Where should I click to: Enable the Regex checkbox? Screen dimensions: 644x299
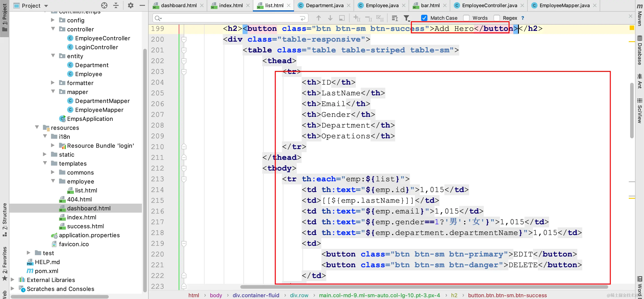[x=497, y=18]
